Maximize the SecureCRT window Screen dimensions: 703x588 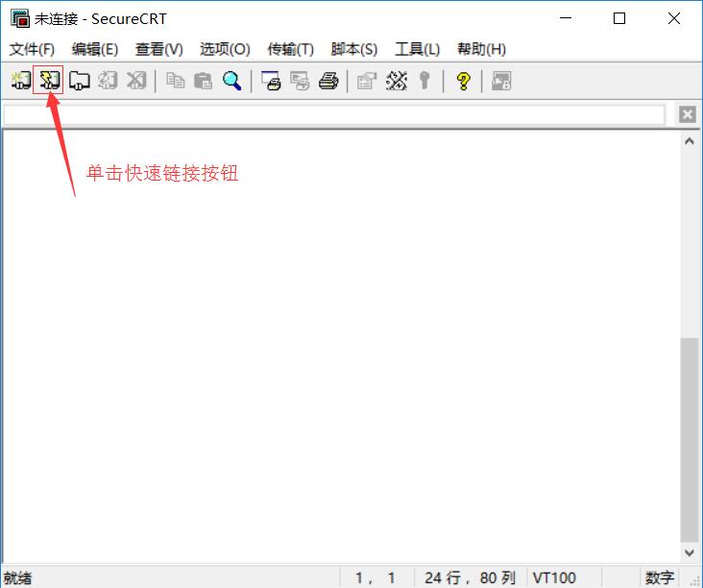tap(619, 18)
